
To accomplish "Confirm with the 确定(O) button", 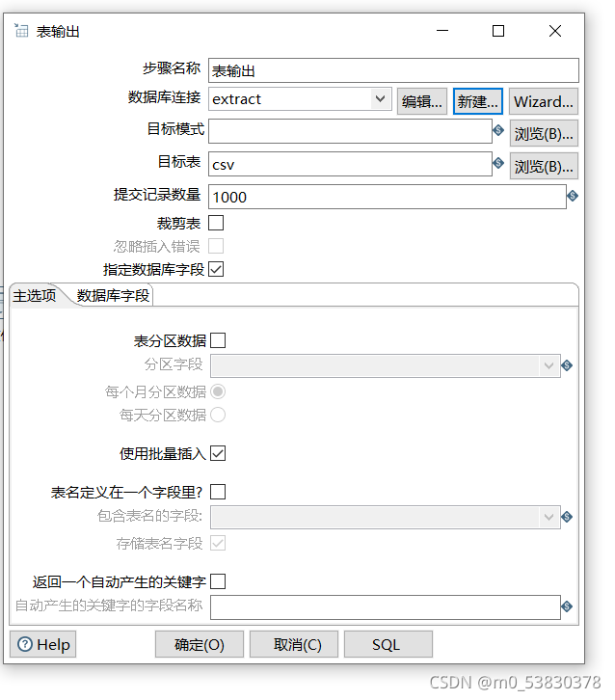I will tap(199, 644).
